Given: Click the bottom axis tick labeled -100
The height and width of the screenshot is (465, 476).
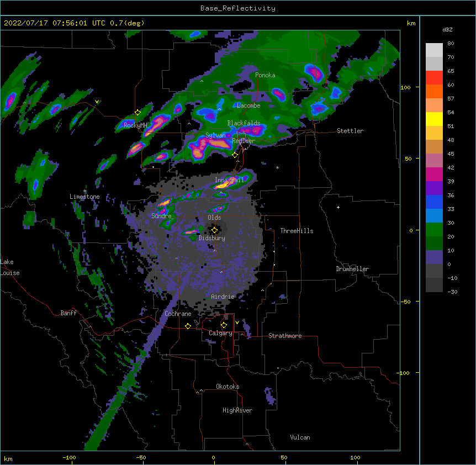Looking at the screenshot, I should click(70, 457).
